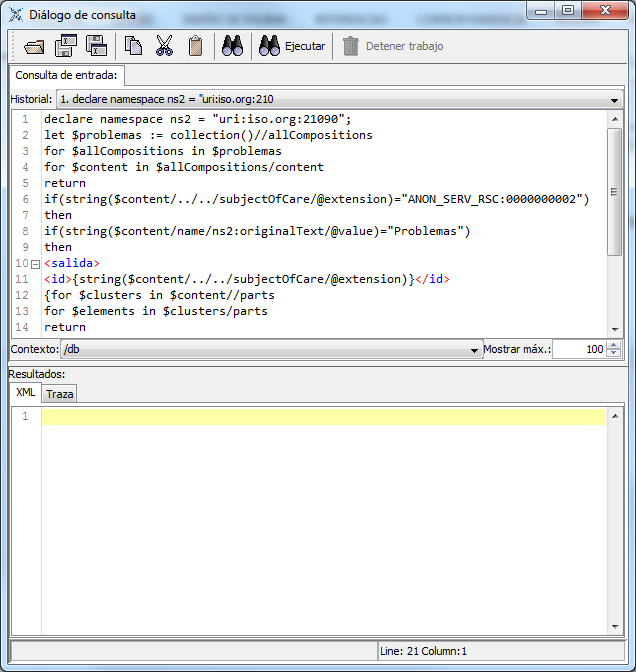The image size is (636, 672).
Task: Expand the Contexto combo box
Action: (x=475, y=350)
